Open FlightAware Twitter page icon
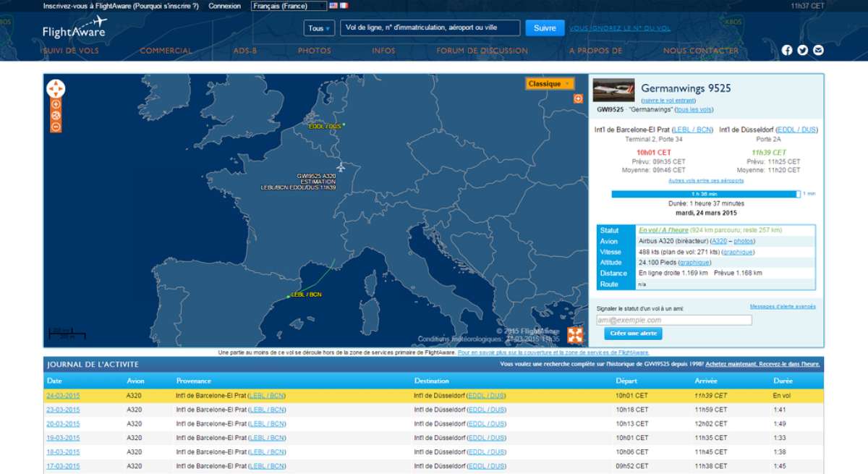The image size is (868, 474). [803, 50]
